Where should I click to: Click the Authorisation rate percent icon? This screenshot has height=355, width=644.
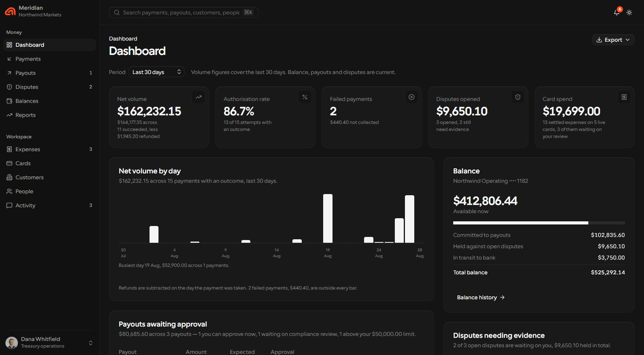pyautogui.click(x=305, y=97)
